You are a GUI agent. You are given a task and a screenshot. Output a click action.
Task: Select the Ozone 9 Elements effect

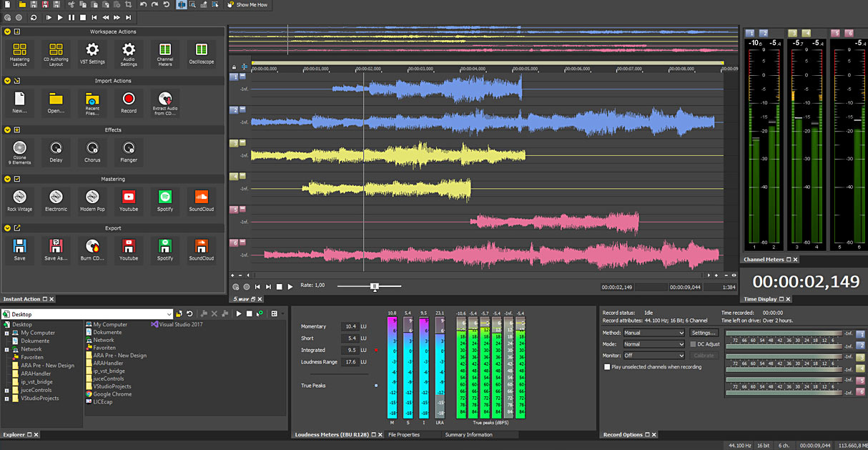tap(19, 152)
